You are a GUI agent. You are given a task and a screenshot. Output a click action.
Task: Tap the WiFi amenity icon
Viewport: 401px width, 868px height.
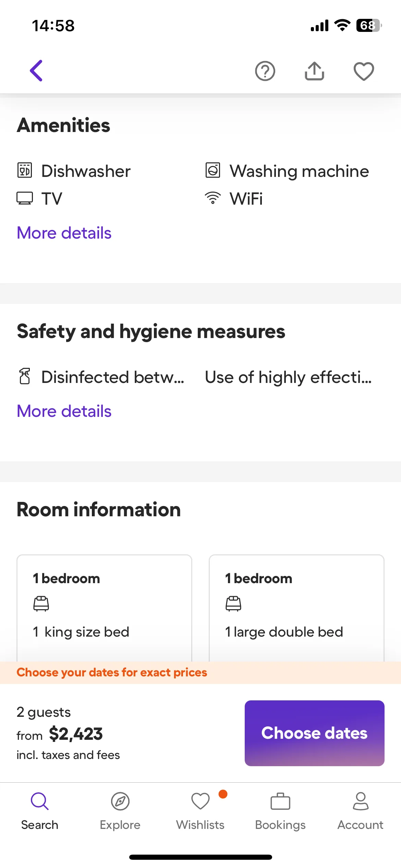[x=213, y=198]
